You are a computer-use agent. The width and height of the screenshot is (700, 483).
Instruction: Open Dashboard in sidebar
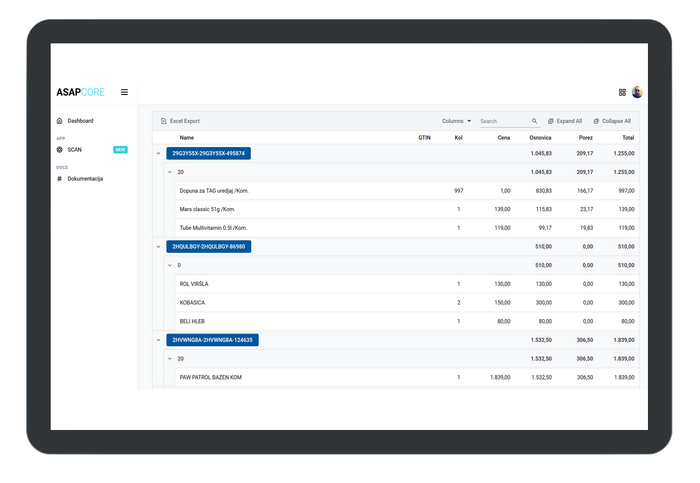click(80, 121)
